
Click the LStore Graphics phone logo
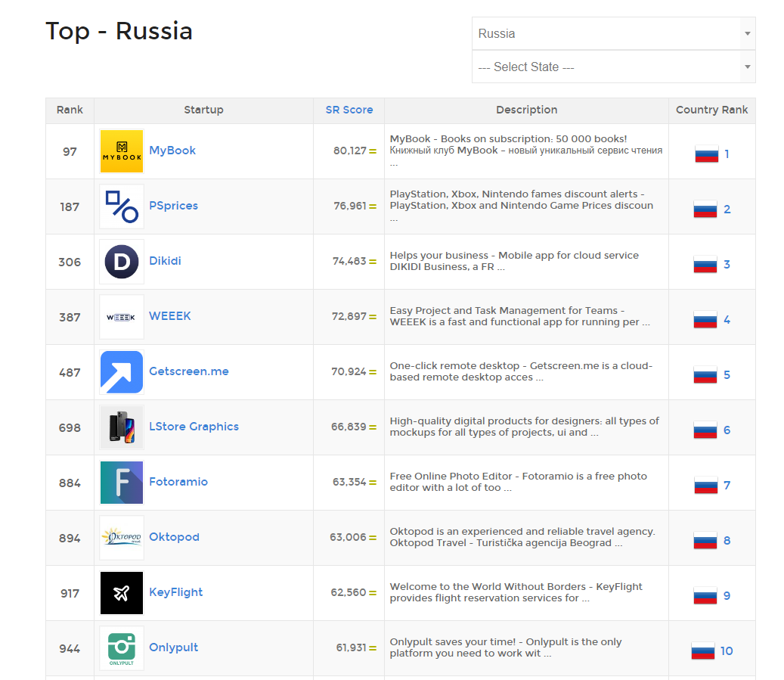122,427
